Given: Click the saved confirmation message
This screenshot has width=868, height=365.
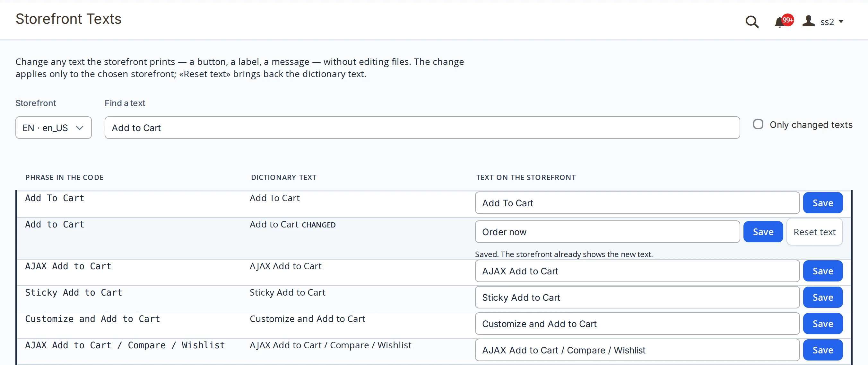Looking at the screenshot, I should (564, 254).
